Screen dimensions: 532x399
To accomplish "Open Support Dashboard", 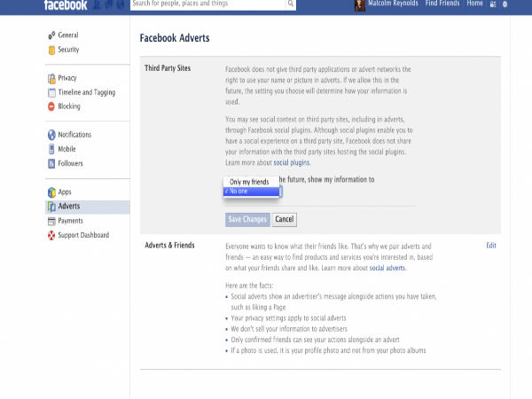I will coord(83,235).
